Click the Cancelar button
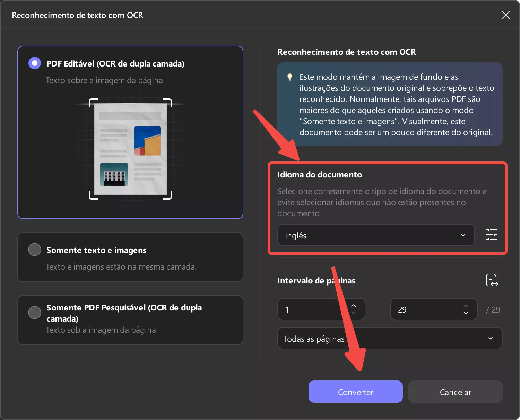Screen dimensions: 520x420 (x=455, y=392)
